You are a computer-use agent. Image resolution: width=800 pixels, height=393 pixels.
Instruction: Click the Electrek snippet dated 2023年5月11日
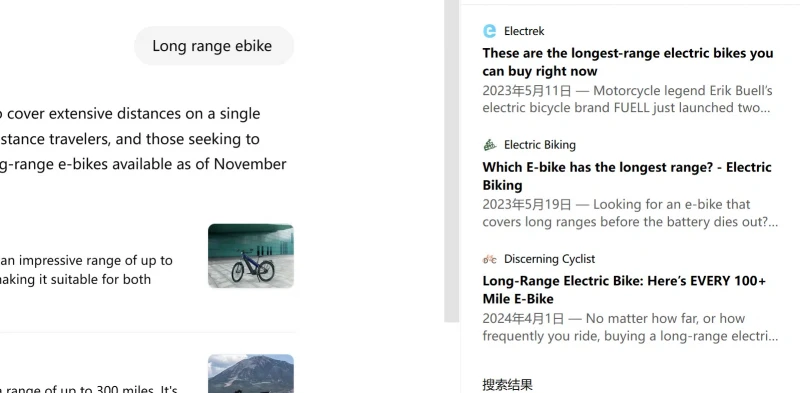pos(628,99)
